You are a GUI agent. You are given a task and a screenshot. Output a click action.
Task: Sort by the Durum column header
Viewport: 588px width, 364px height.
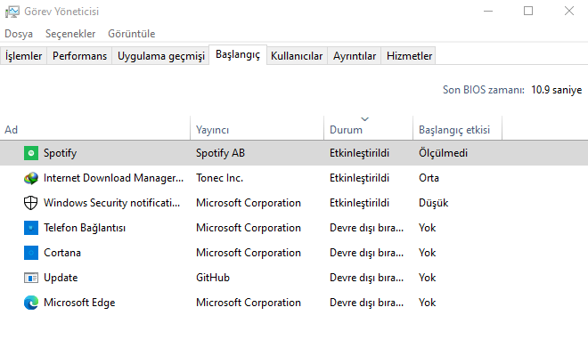point(346,130)
